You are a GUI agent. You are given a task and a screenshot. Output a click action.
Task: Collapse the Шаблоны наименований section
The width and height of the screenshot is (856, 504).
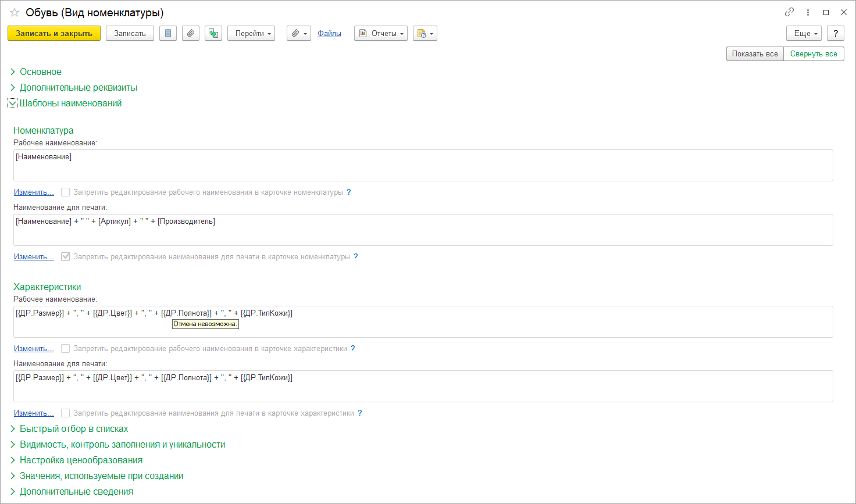[x=13, y=103]
